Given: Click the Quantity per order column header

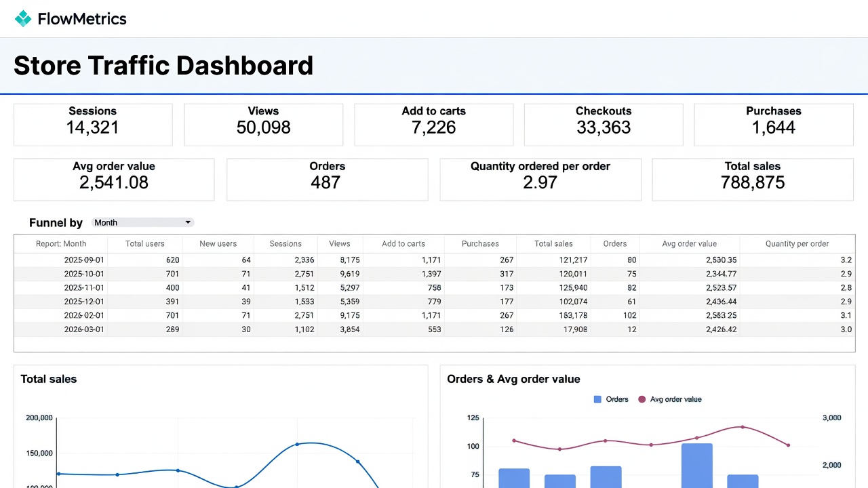Looking at the screenshot, I should (797, 243).
